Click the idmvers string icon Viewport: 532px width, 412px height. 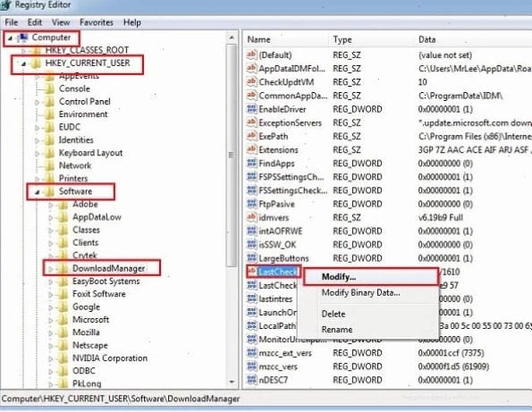click(251, 217)
